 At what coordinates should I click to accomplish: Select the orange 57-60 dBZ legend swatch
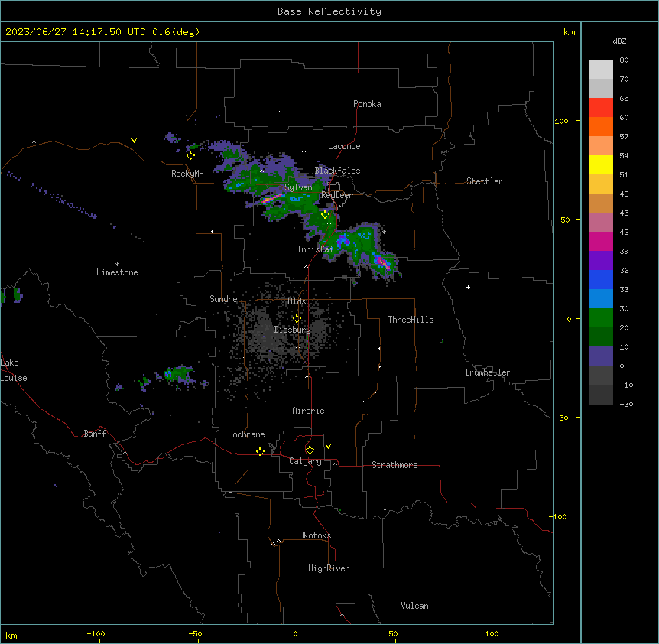click(601, 126)
